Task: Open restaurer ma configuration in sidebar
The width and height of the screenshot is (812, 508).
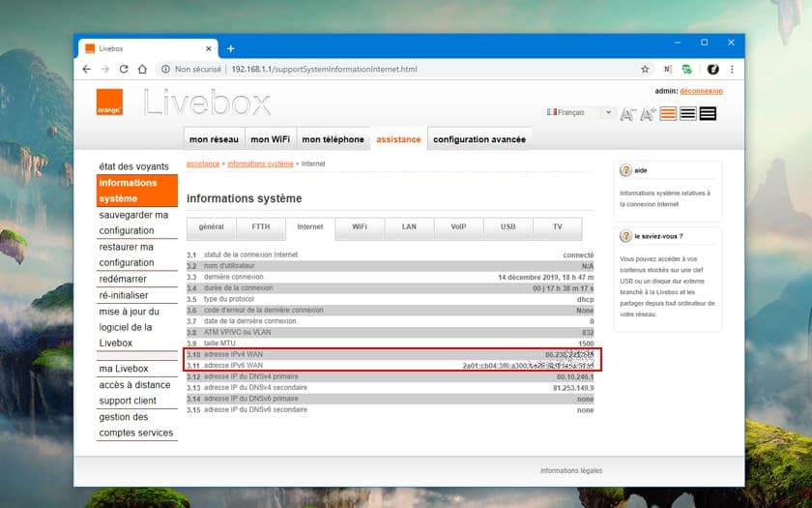Action: (x=136, y=254)
